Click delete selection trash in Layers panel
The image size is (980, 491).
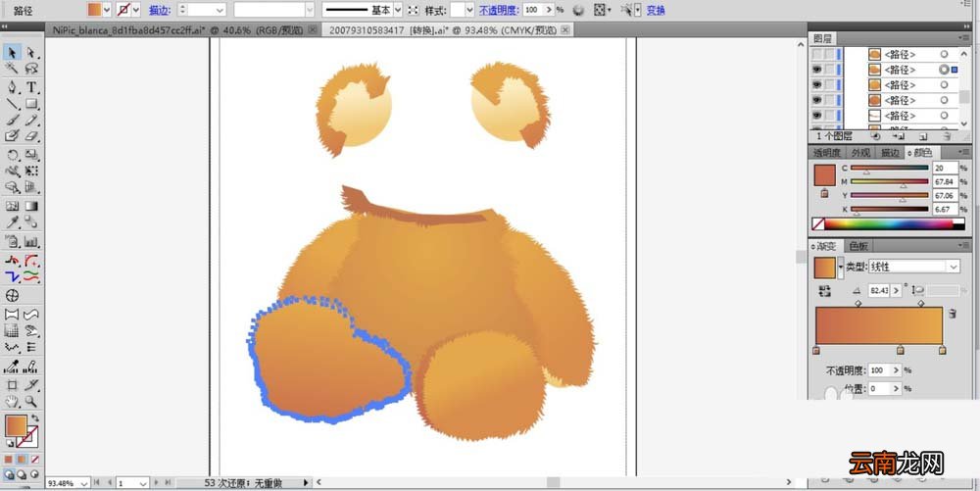(x=947, y=135)
